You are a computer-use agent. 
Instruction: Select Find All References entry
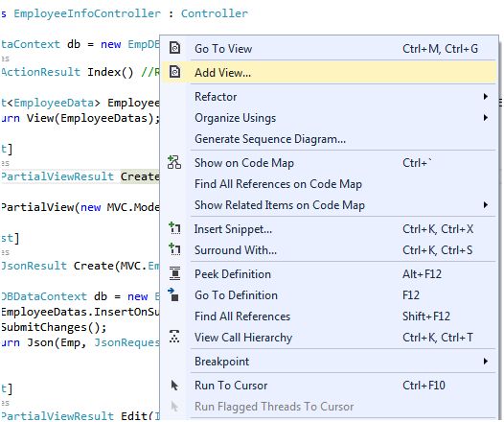click(x=329, y=316)
